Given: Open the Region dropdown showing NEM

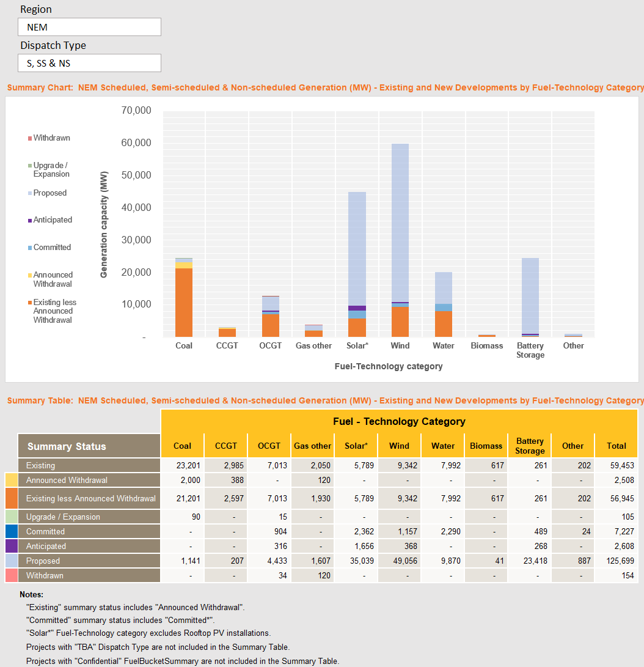Looking at the screenshot, I should pyautogui.click(x=90, y=27).
